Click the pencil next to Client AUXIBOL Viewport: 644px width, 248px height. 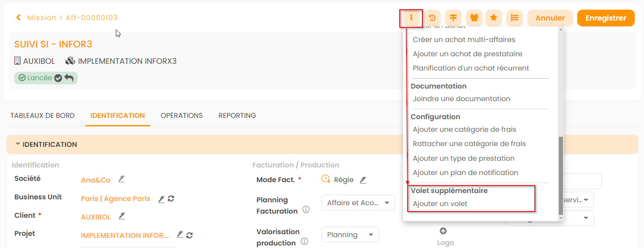click(122, 216)
